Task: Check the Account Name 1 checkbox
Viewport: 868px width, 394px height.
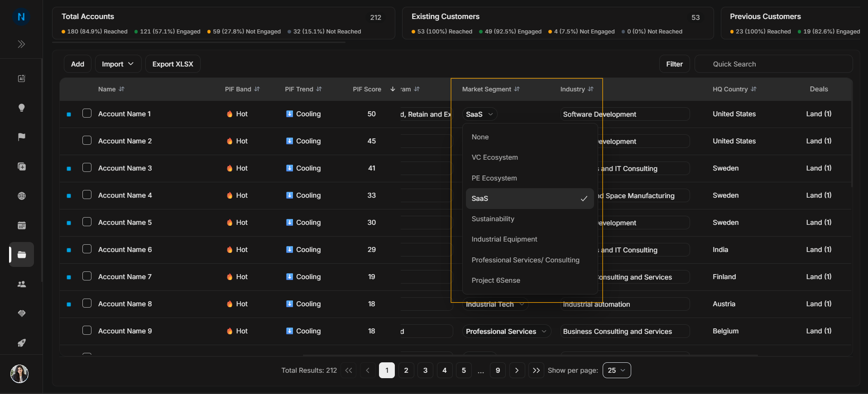Action: coord(87,113)
